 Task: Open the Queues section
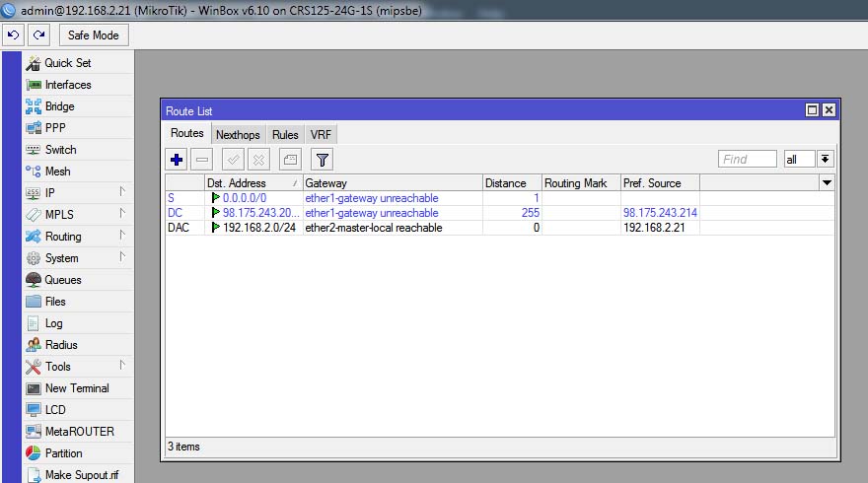tap(78, 280)
